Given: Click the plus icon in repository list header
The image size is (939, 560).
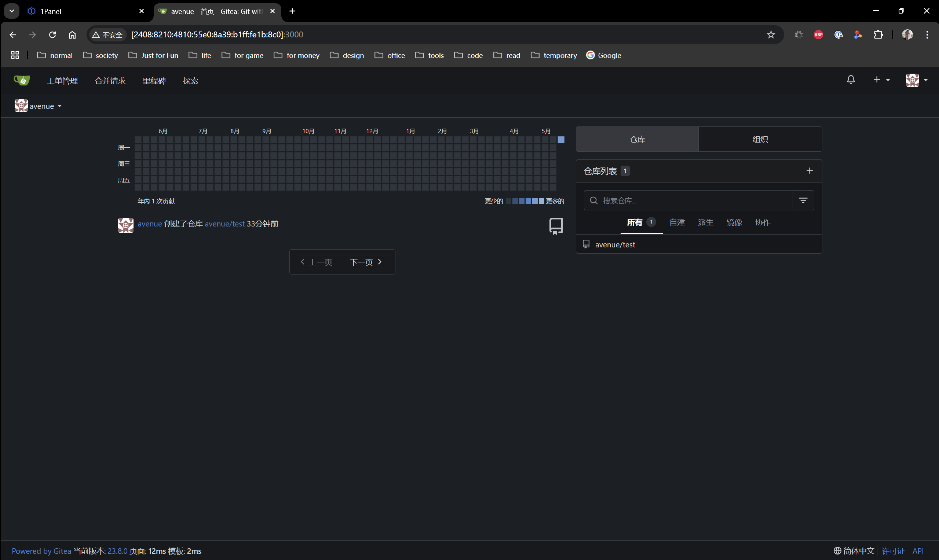Looking at the screenshot, I should point(810,171).
